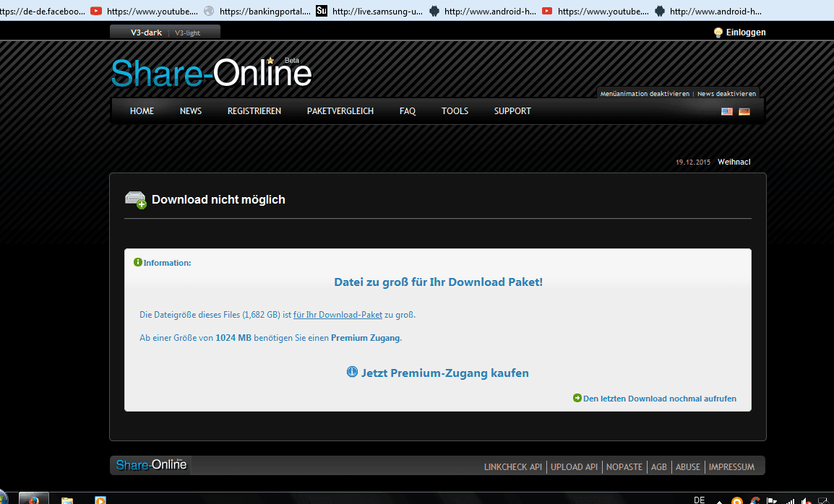
Task: Open the LINKCHECK API footer link
Action: coord(512,466)
